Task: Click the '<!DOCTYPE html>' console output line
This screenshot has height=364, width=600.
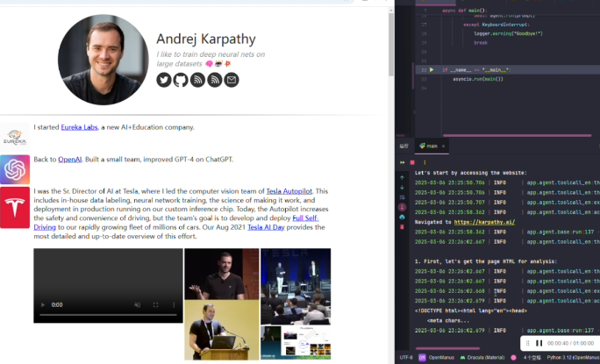Action: 471,310
